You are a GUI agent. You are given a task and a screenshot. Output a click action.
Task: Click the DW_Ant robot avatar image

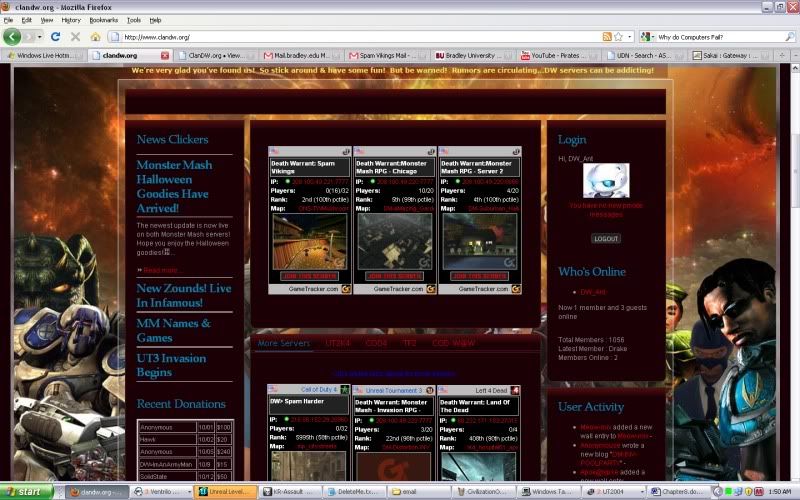606,181
